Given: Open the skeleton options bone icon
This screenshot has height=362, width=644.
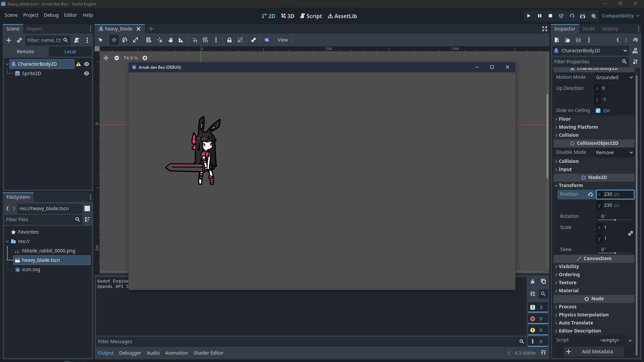Looking at the screenshot, I should coord(254,40).
